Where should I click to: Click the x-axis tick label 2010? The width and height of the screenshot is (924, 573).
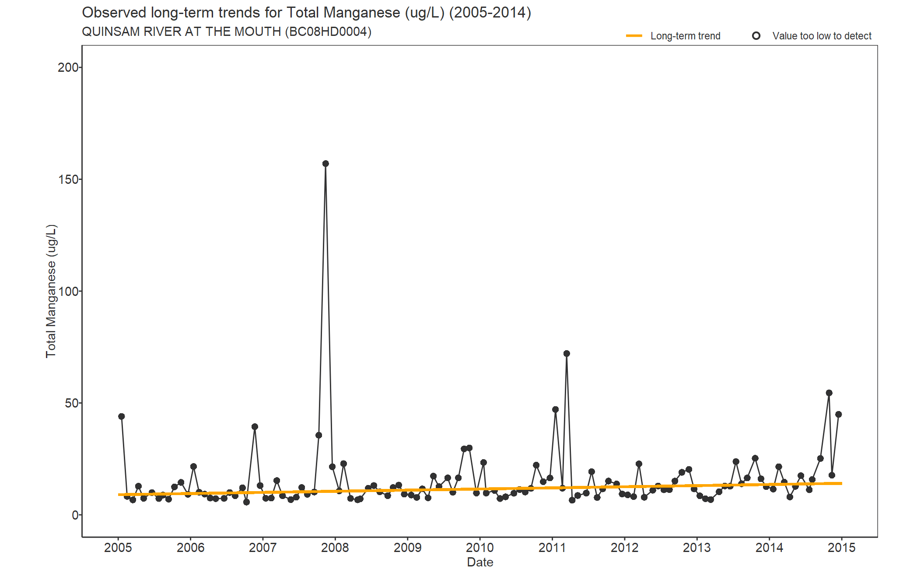pyautogui.click(x=480, y=548)
